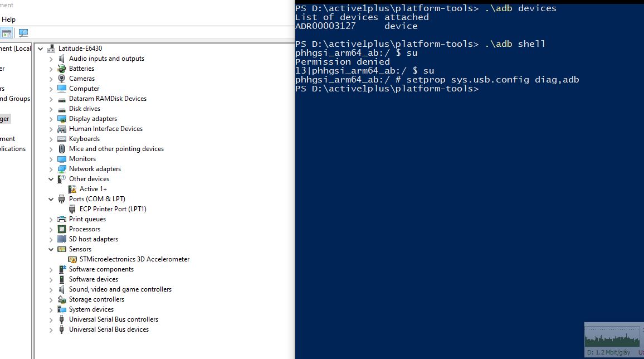Screen dimensions: 644x359
Task: Click the Latitude-E6430 computer root icon
Action: pos(51,48)
